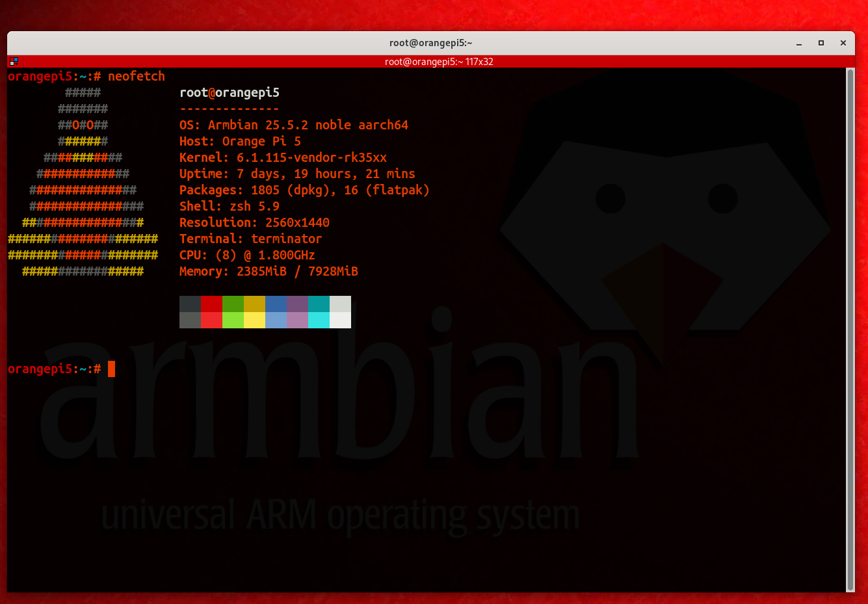Viewport: 868px width, 604px height.
Task: Click the 'CPU: (8) @ 1.800GHz' line
Action: pyautogui.click(x=247, y=255)
